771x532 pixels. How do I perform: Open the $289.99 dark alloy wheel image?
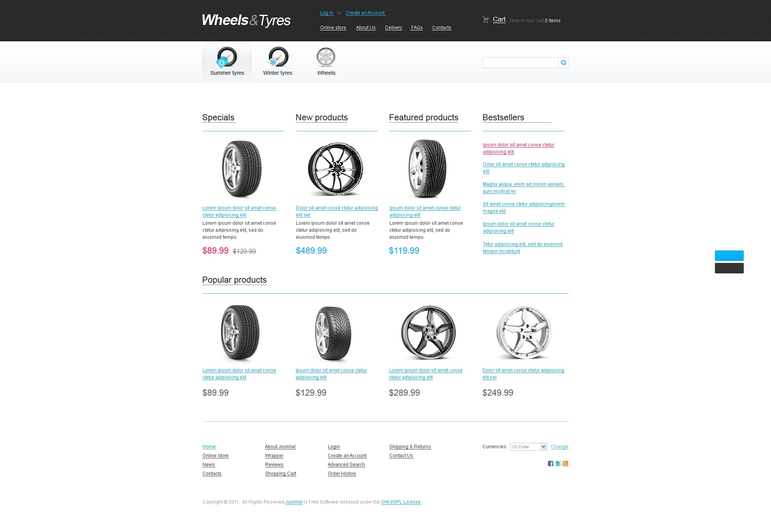[x=429, y=332]
